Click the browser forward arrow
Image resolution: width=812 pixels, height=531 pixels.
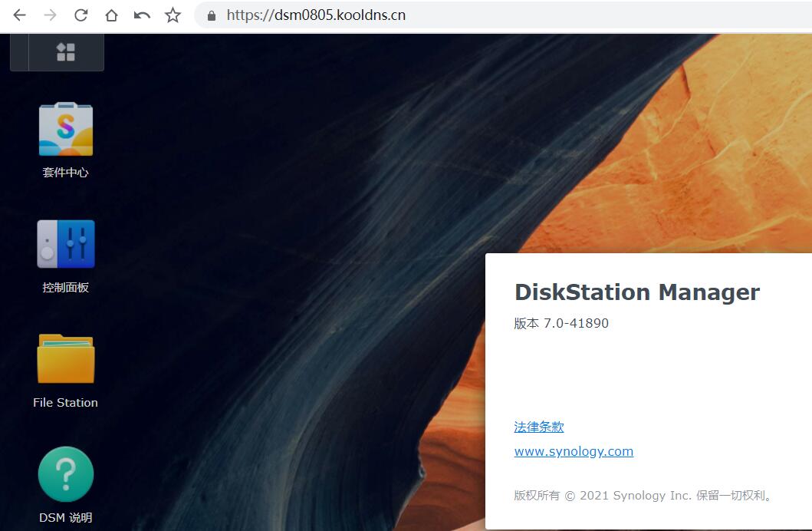point(51,15)
